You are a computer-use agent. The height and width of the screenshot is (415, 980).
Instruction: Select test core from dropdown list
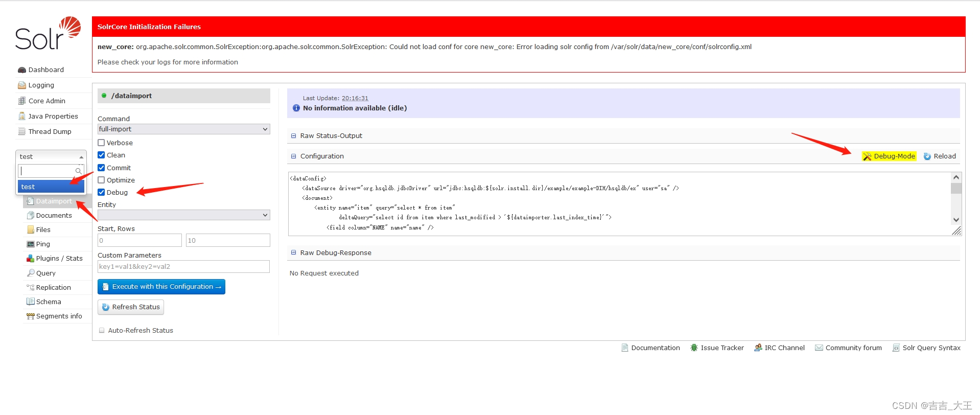click(x=51, y=187)
